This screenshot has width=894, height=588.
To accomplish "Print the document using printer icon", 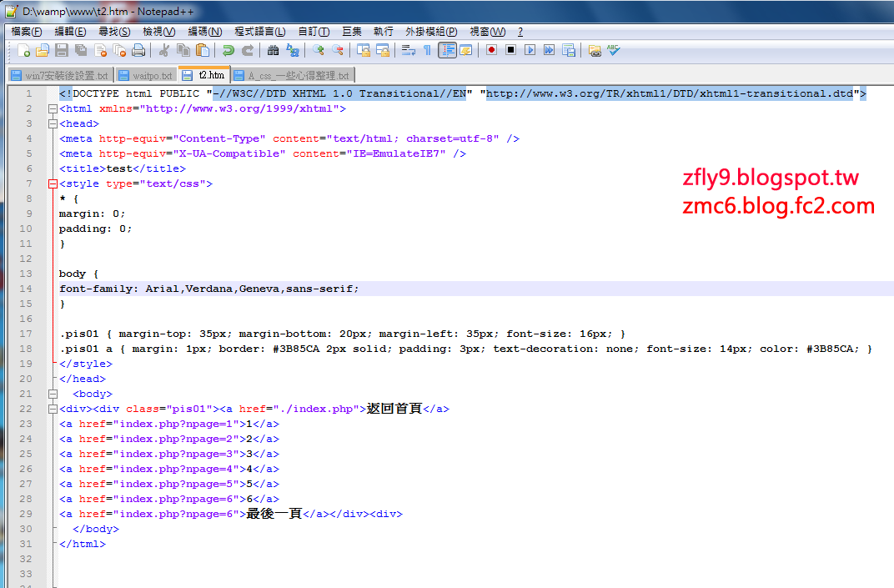I will click(x=138, y=50).
